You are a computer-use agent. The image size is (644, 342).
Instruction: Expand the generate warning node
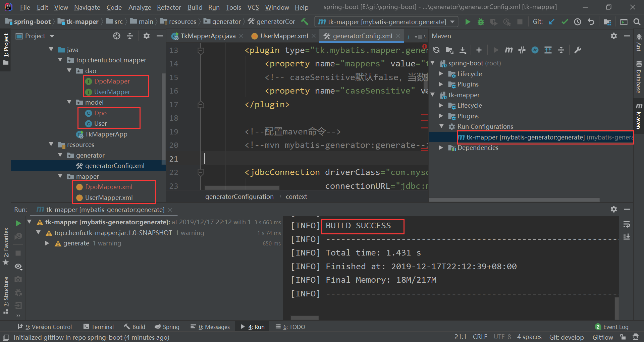point(47,243)
